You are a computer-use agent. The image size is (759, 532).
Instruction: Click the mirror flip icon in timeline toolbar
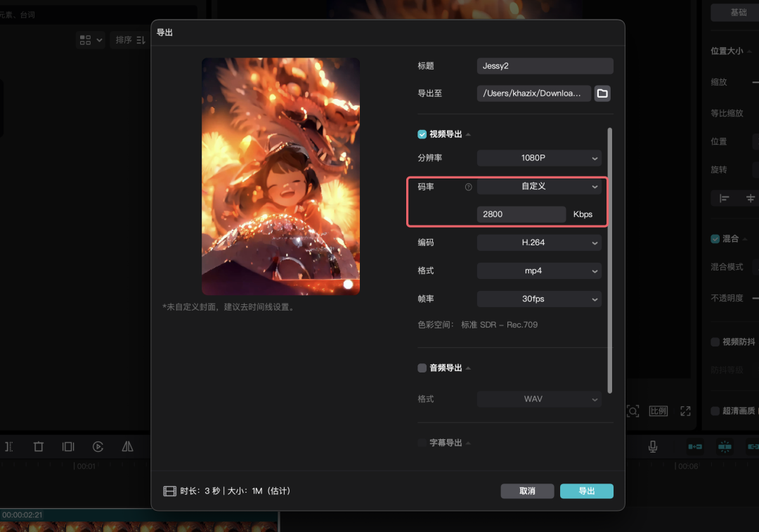(127, 446)
